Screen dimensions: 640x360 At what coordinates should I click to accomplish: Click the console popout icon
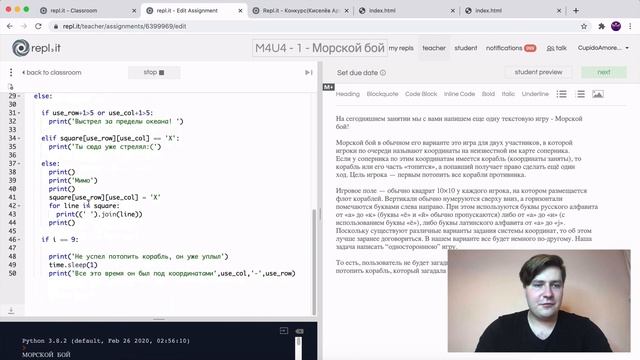284,331
